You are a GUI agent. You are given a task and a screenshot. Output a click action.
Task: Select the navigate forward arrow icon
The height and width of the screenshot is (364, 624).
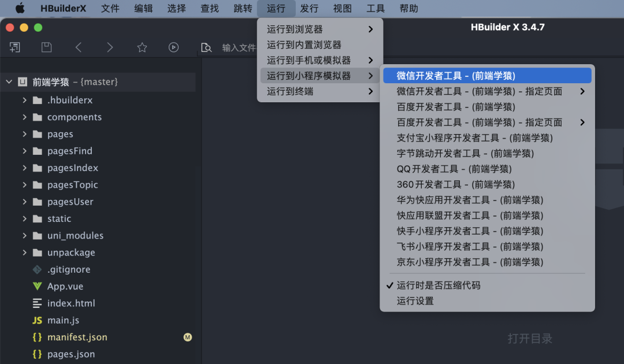click(110, 47)
